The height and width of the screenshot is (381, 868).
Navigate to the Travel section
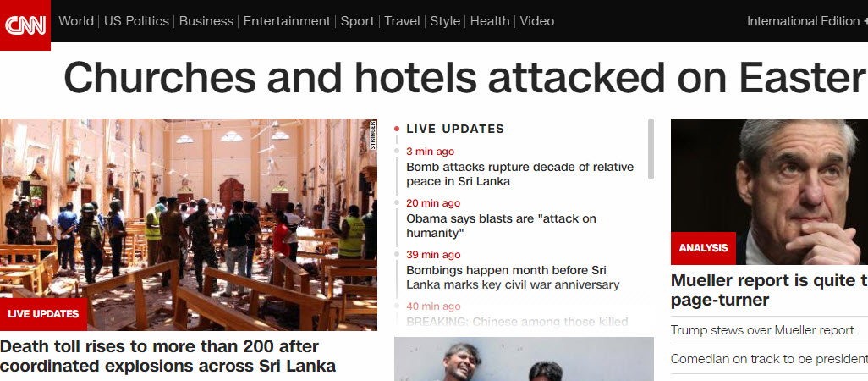point(402,21)
